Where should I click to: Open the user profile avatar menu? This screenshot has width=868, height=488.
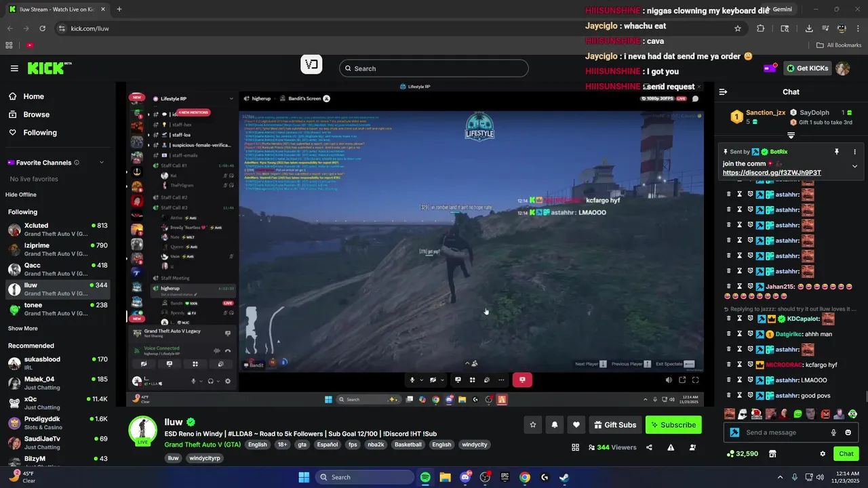click(843, 68)
